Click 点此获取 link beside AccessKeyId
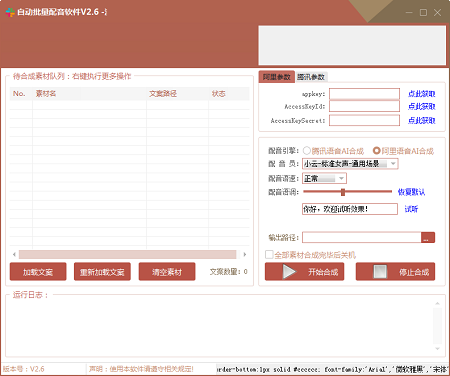This screenshot has width=450, height=376. point(422,107)
